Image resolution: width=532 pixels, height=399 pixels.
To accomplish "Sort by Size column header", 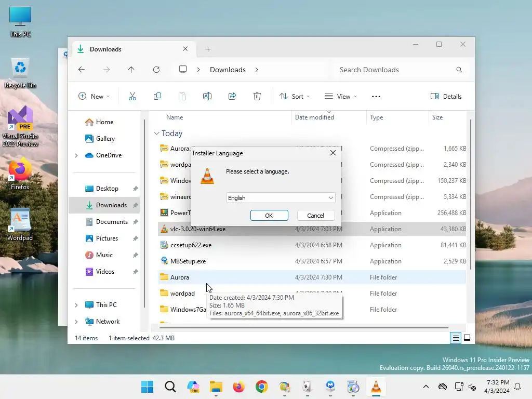I will click(x=437, y=117).
